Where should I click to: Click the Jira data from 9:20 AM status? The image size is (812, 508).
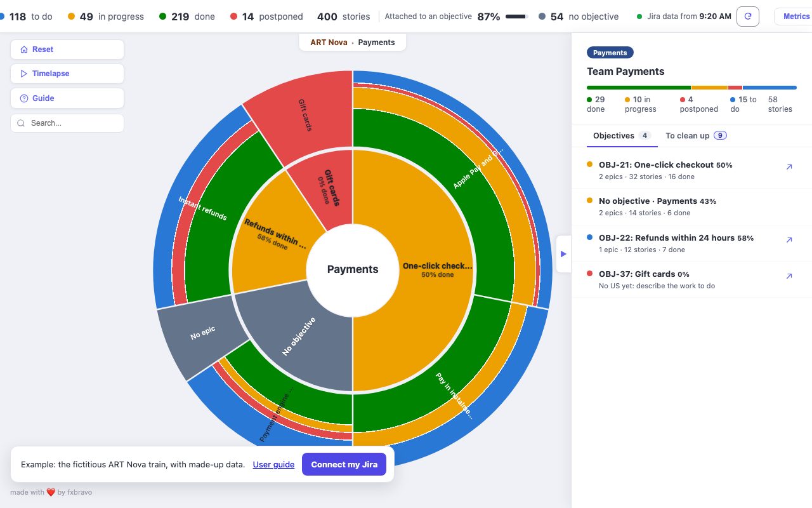[x=684, y=17]
